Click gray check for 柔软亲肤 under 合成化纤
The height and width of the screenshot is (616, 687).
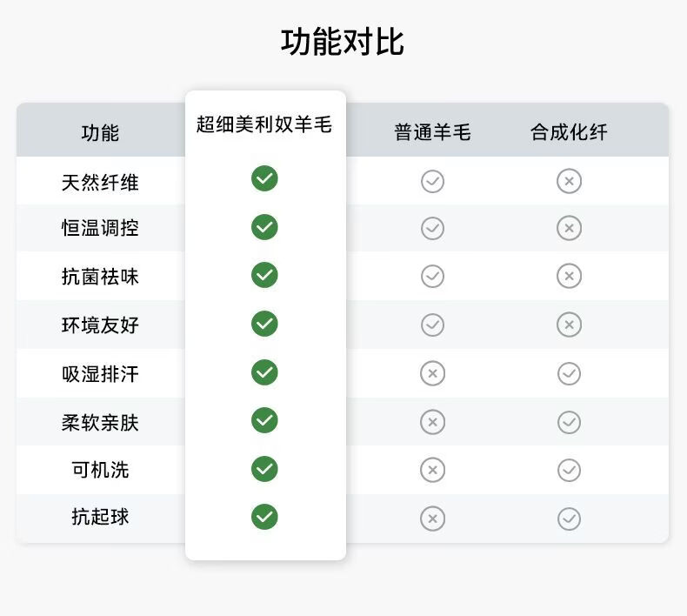tap(569, 422)
